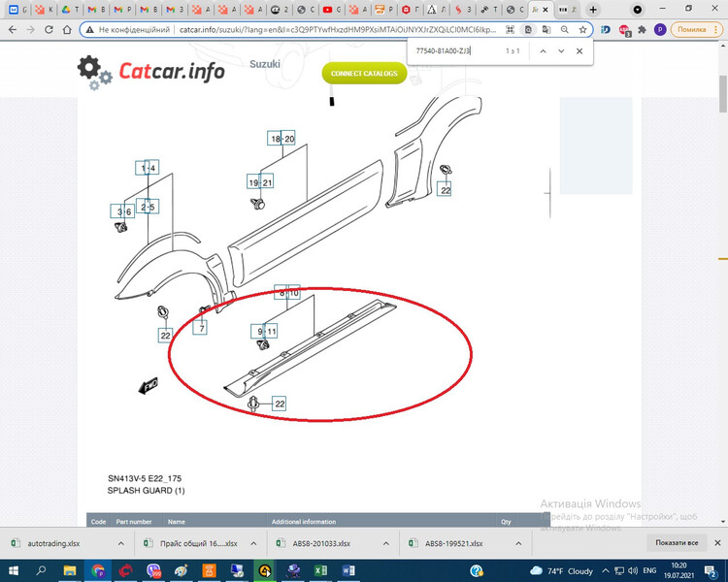Click the browser back arrow button
Viewport: 728px width, 582px height.
coord(12,29)
